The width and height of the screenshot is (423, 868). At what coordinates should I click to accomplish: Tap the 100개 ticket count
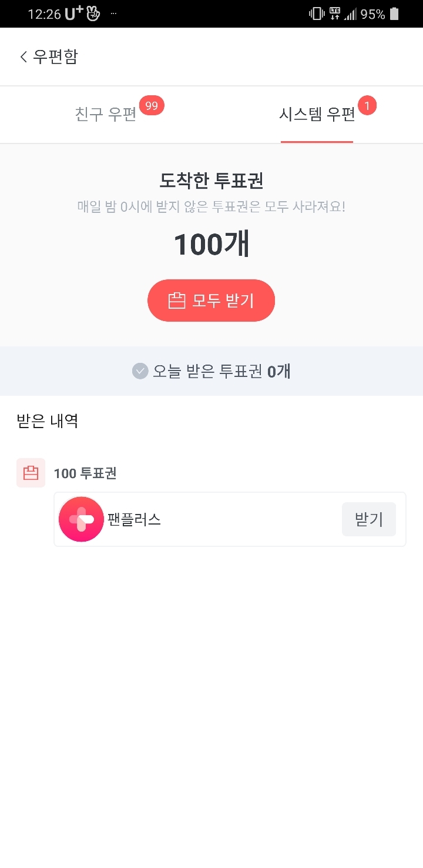coord(211,245)
